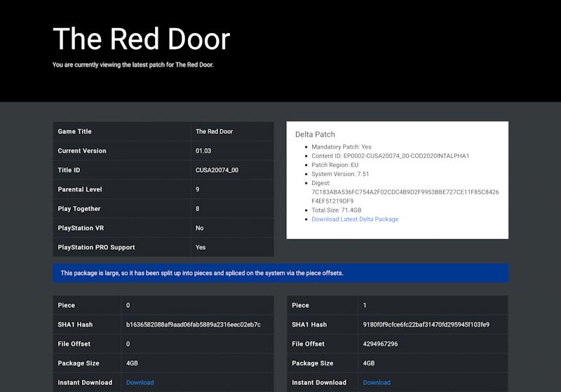561x392 pixels.
Task: Click the Patch Region: EU line
Action: [x=335, y=165]
